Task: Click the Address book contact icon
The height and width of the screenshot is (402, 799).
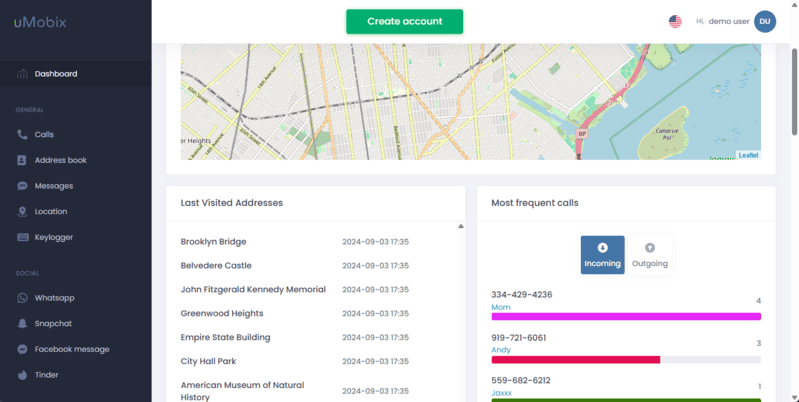Action: (23, 160)
